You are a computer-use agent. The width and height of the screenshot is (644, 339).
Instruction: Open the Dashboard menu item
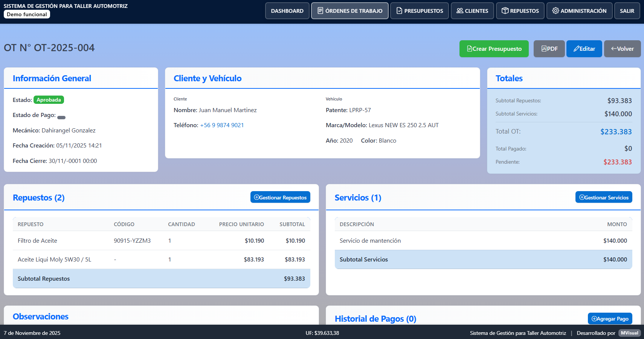coord(287,11)
